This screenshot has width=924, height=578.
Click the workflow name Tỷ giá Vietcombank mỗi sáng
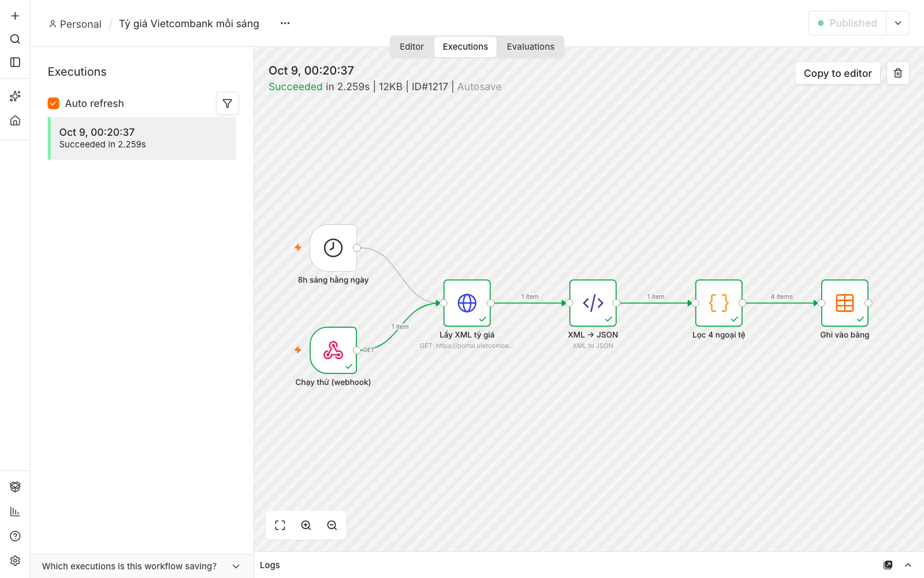tap(189, 24)
